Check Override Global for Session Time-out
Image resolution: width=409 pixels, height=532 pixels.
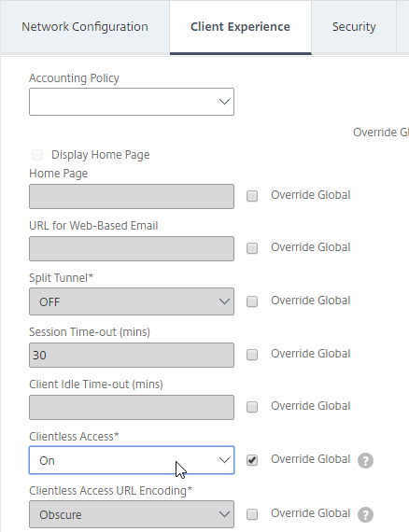pos(252,355)
